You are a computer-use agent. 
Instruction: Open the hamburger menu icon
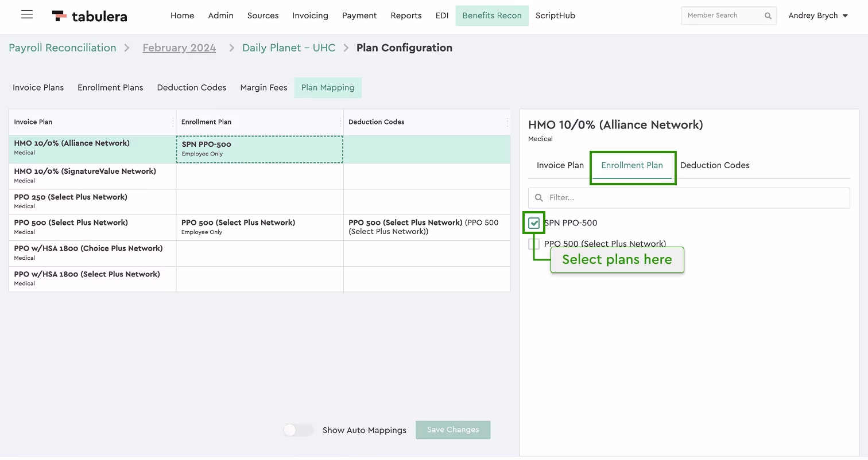pyautogui.click(x=27, y=15)
